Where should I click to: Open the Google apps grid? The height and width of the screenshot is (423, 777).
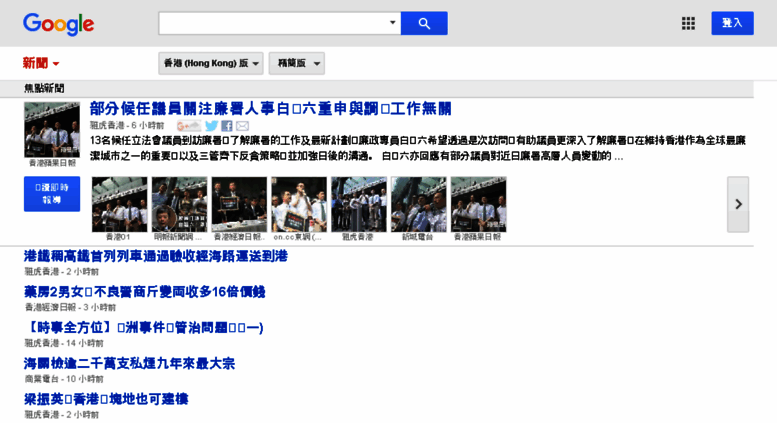click(x=688, y=23)
